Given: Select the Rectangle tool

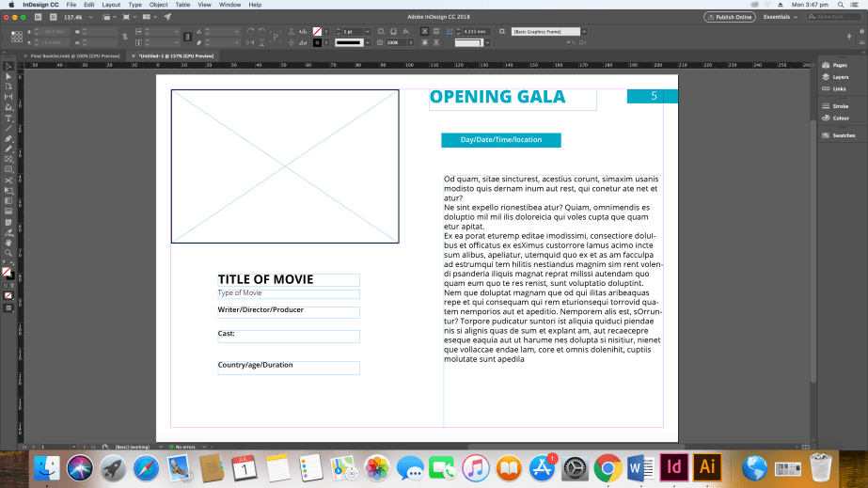Looking at the screenshot, I should tap(8, 169).
